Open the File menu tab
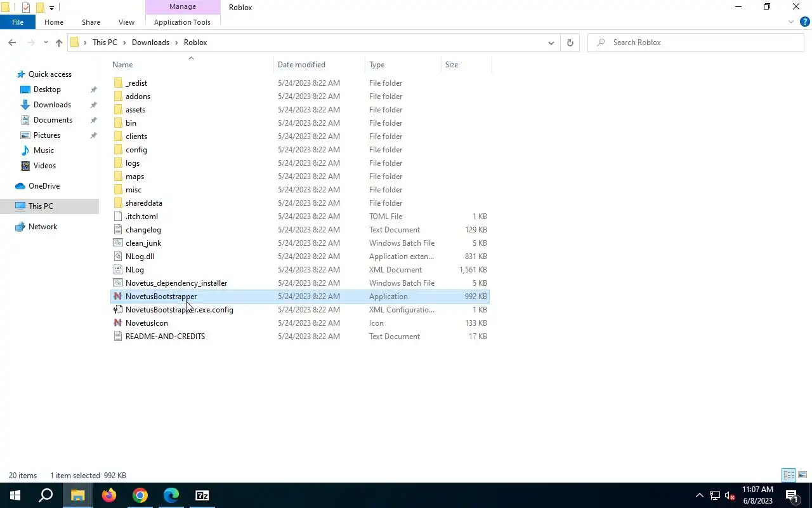 click(x=18, y=22)
